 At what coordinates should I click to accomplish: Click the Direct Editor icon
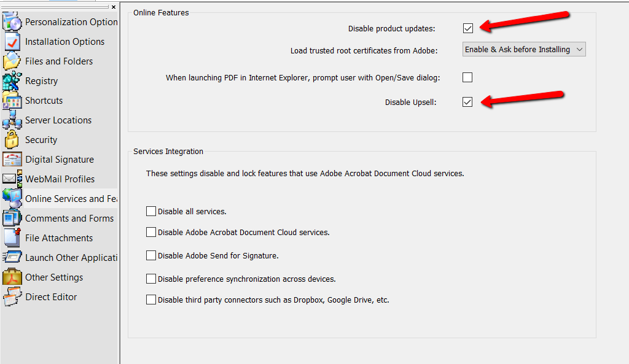[x=12, y=297]
